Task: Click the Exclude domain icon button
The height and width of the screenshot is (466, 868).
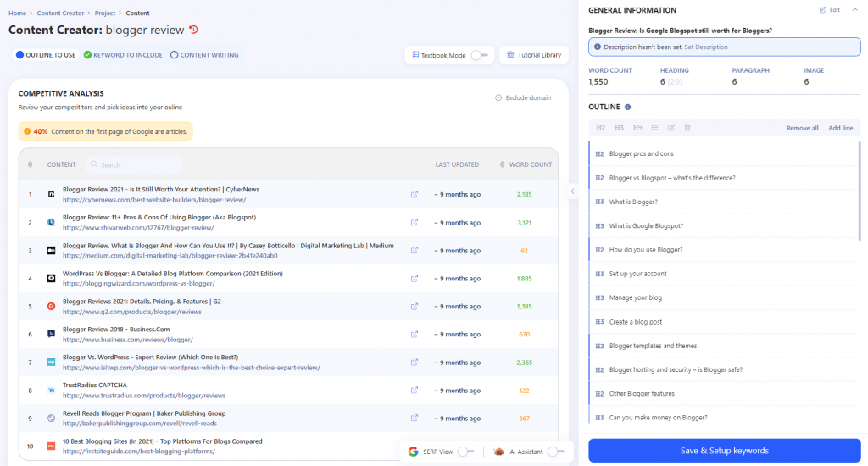Action: point(498,97)
